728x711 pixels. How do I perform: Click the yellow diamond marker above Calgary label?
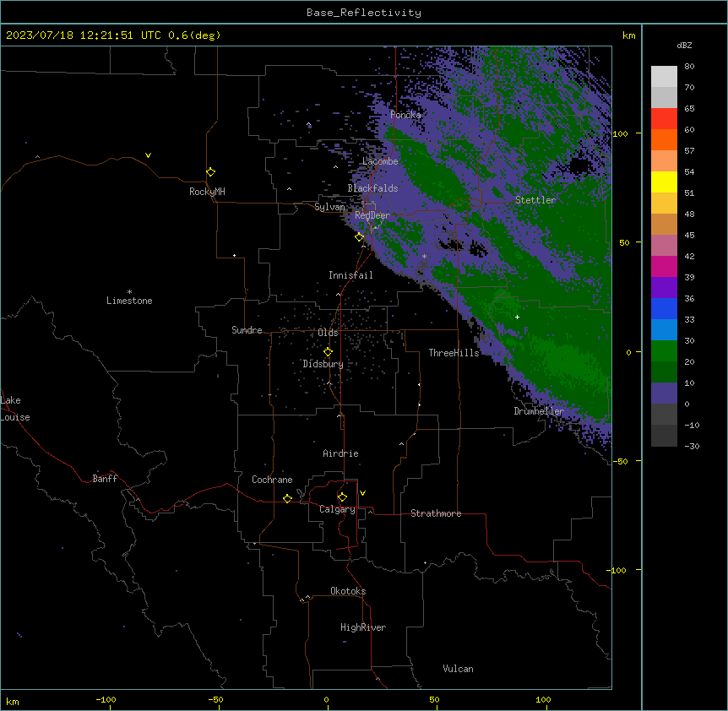click(343, 497)
